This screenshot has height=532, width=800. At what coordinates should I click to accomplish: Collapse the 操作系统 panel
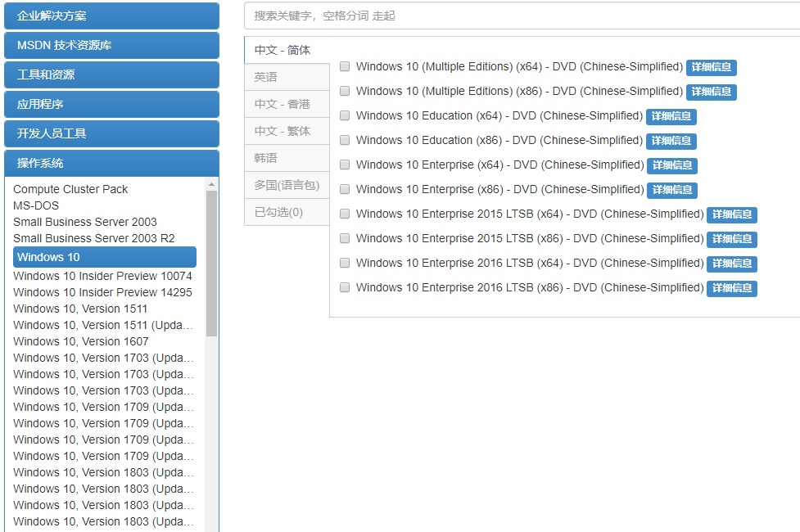pyautogui.click(x=111, y=163)
